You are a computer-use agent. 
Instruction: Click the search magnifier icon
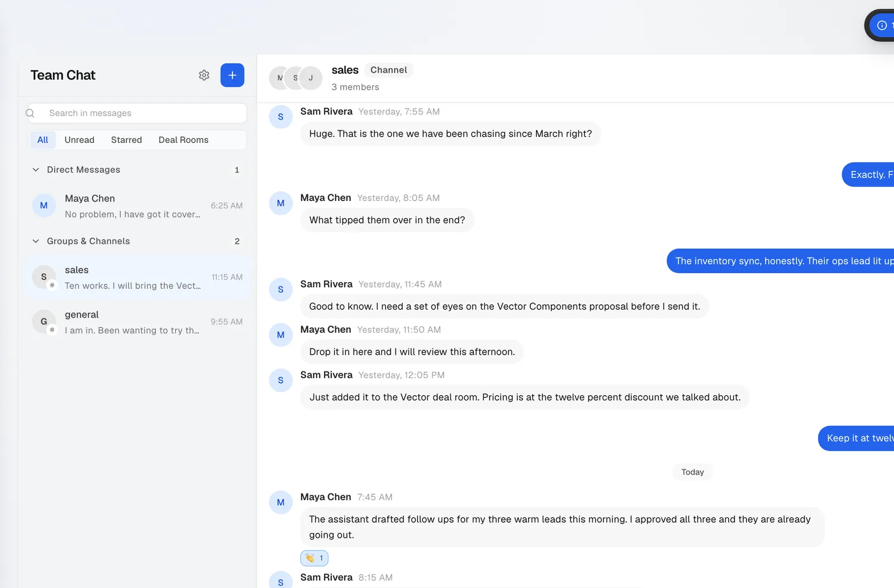[x=31, y=113]
